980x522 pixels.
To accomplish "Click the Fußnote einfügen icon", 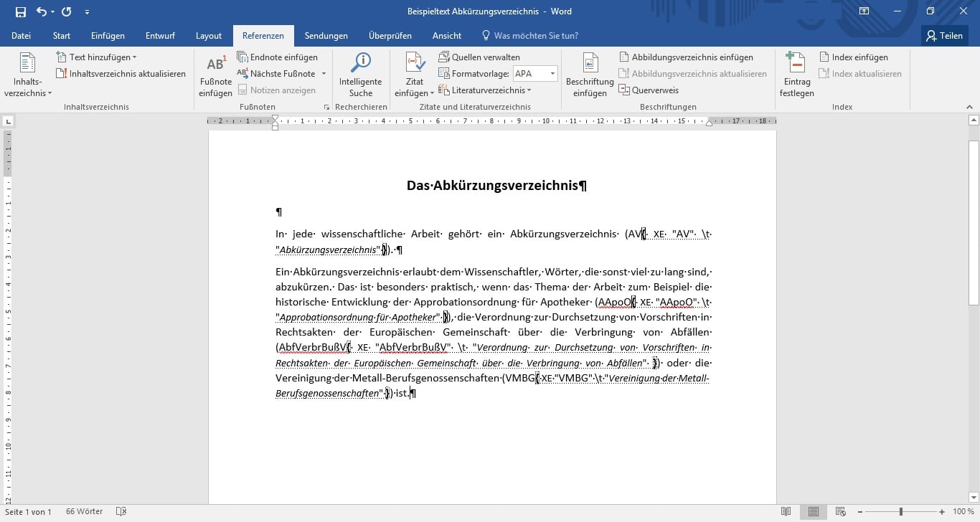I will tap(215, 65).
